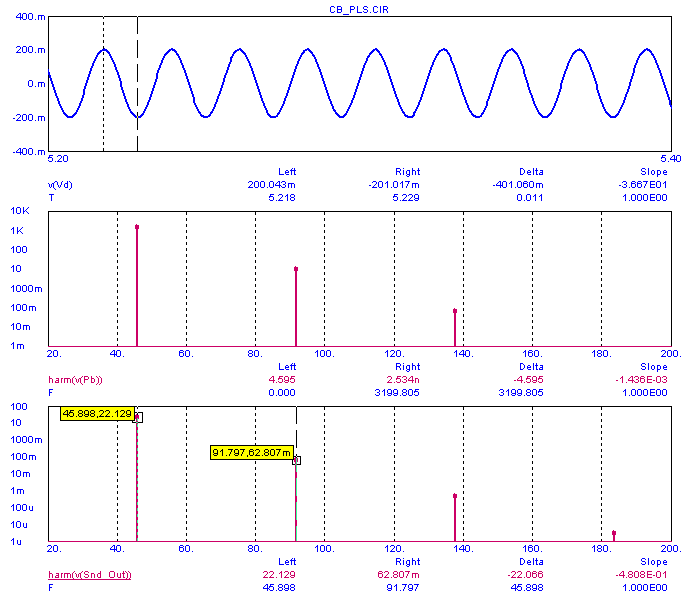Click the cursor marker on the 45.898 harmonic peak
This screenshot has height=600, width=700.
coord(138,418)
